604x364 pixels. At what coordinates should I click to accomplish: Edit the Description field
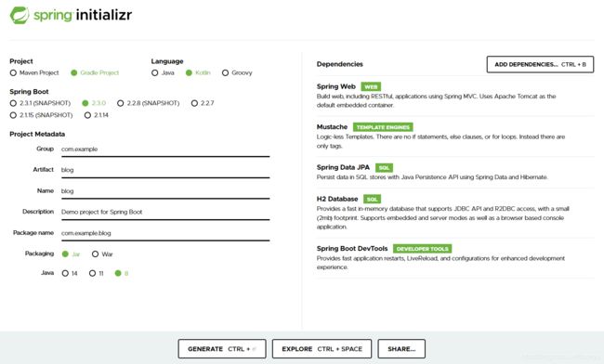point(165,212)
